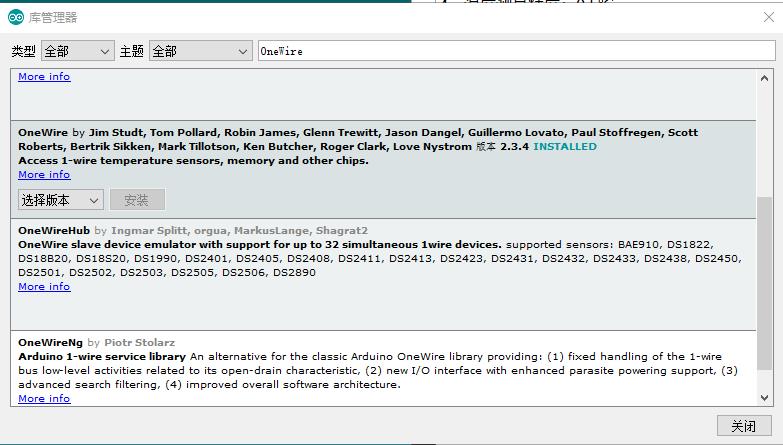Screen dimensions: 783x445
Task: Click the author name Piotr Stolarz
Action: [139, 342]
